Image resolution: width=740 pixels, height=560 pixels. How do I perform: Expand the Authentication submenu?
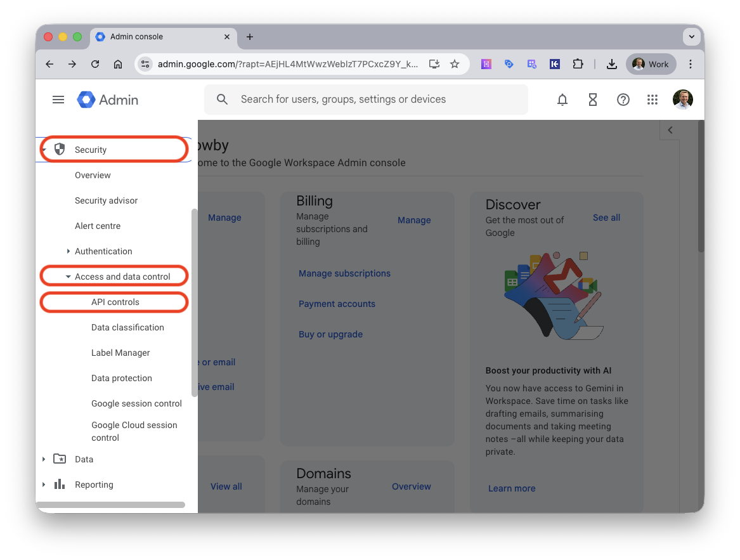point(68,252)
